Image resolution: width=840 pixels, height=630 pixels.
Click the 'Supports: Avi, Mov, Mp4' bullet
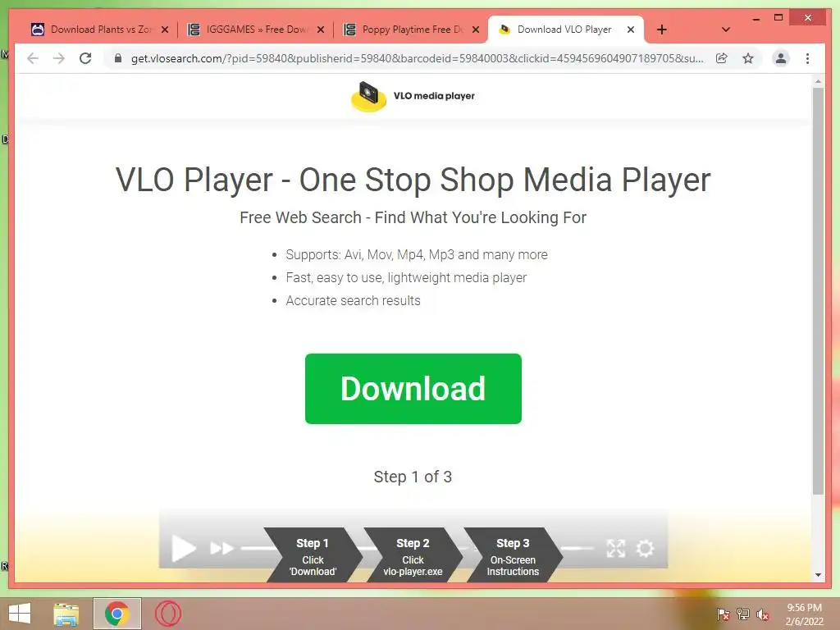tap(416, 254)
